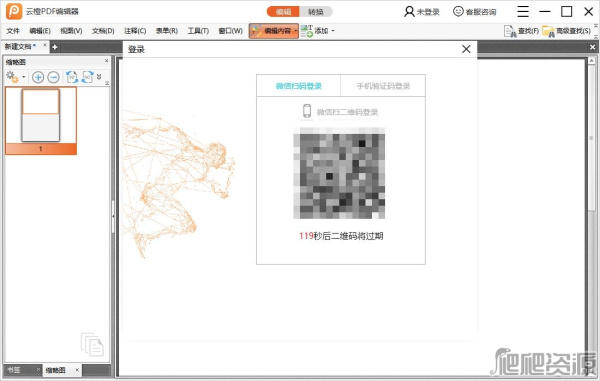
Task: Close the 登录 login dialog
Action: (x=466, y=49)
